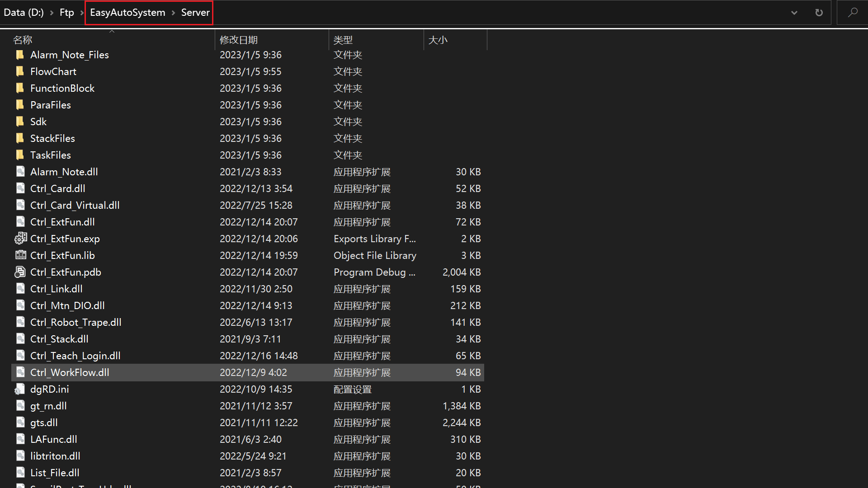This screenshot has width=868, height=488.
Task: Open the address bar history dropdown
Action: point(794,13)
